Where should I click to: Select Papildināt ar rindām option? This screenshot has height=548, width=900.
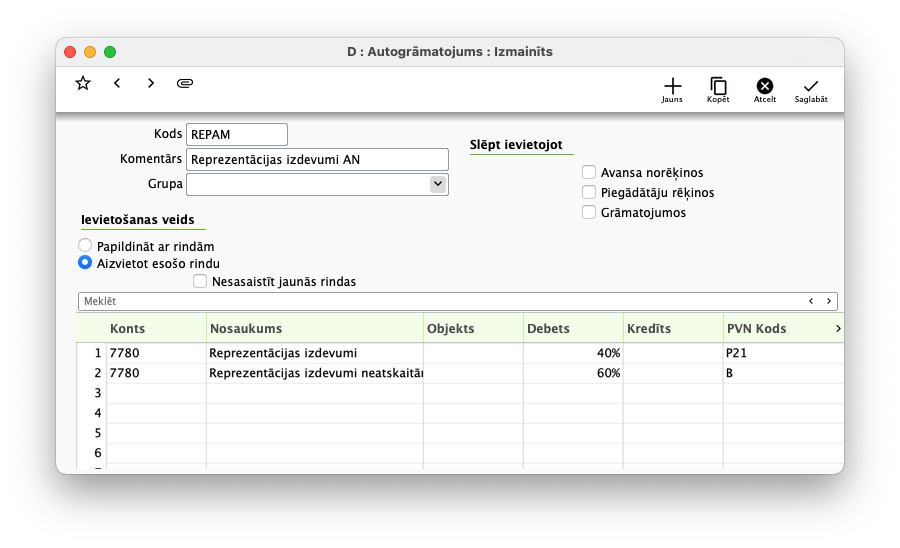tap(85, 246)
